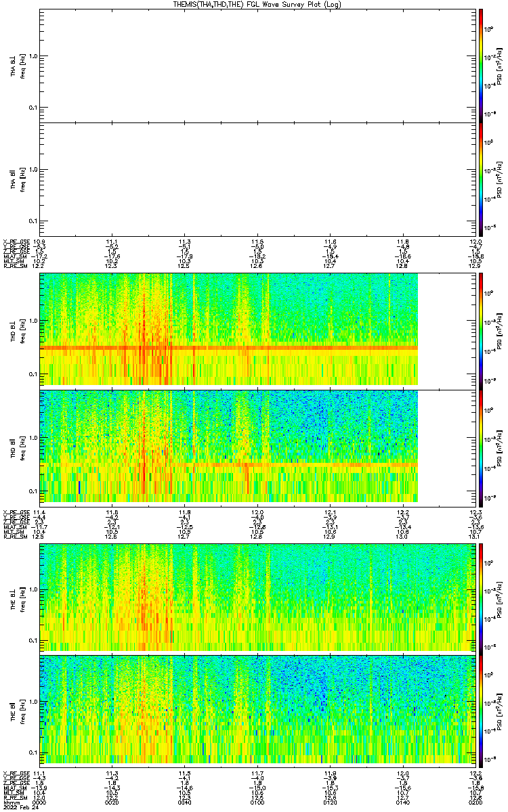
Task: Click the PSD [nT²/Hz] label of THD B-perpendicular color bar
Action: [499, 330]
